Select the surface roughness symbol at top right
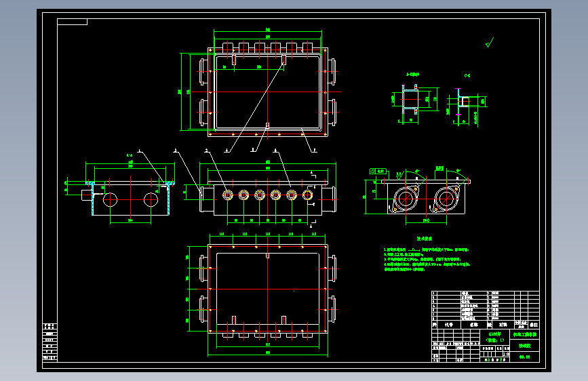The height and width of the screenshot is (381, 588). pos(490,43)
